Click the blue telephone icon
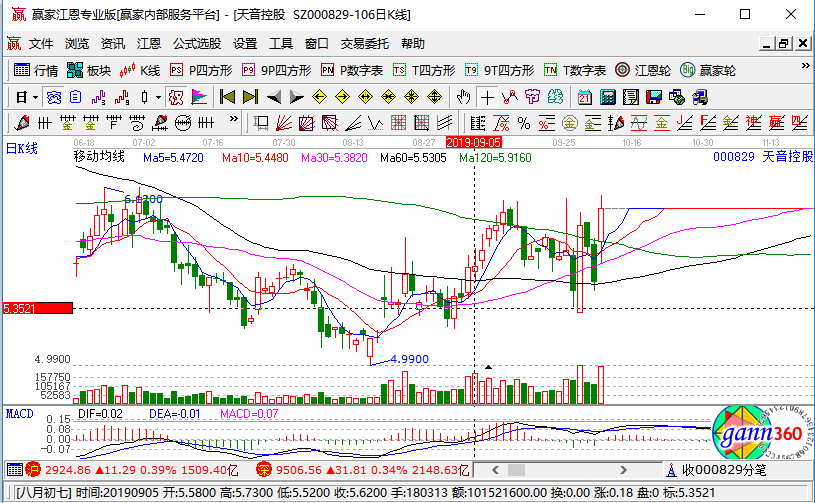The width and height of the screenshot is (815, 503). click(54, 97)
